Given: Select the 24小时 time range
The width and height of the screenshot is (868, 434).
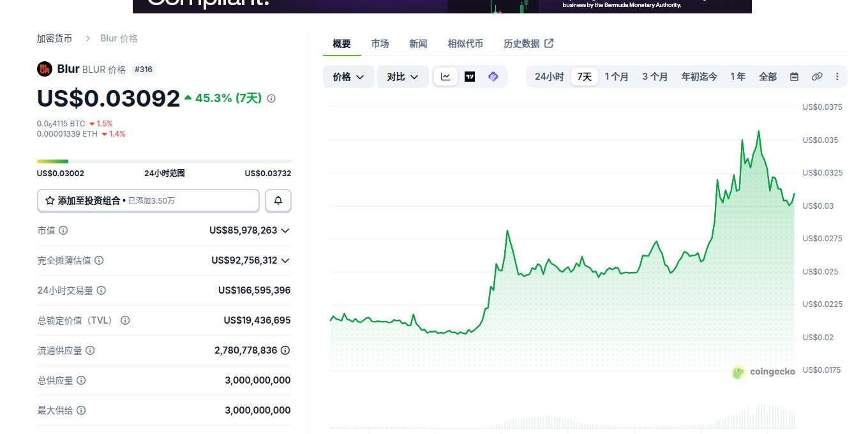Looking at the screenshot, I should pos(549,77).
